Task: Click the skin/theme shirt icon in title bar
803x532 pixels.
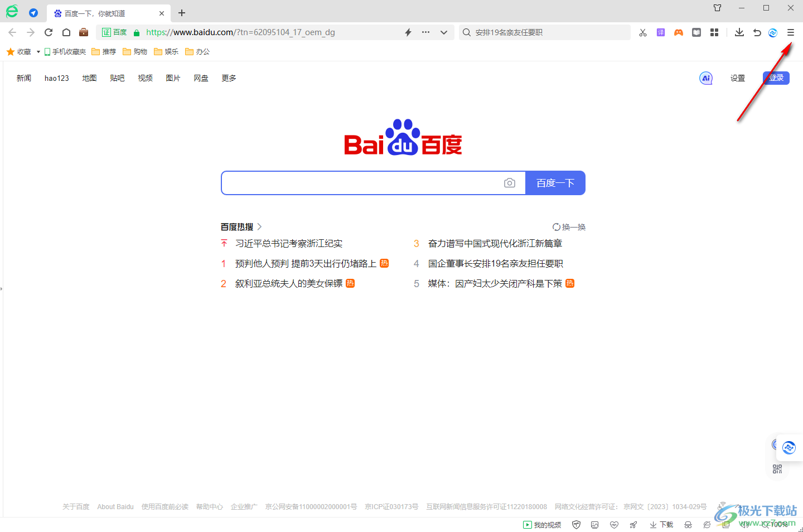Action: click(718, 8)
